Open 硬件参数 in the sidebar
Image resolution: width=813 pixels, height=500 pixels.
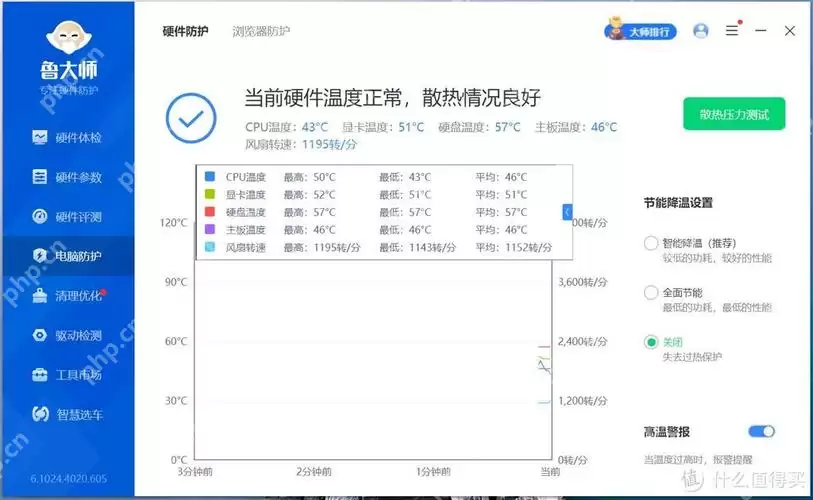(67, 177)
